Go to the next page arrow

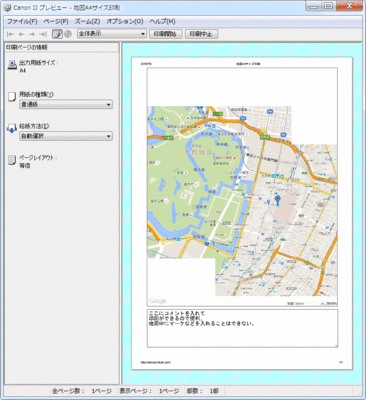tap(32, 34)
